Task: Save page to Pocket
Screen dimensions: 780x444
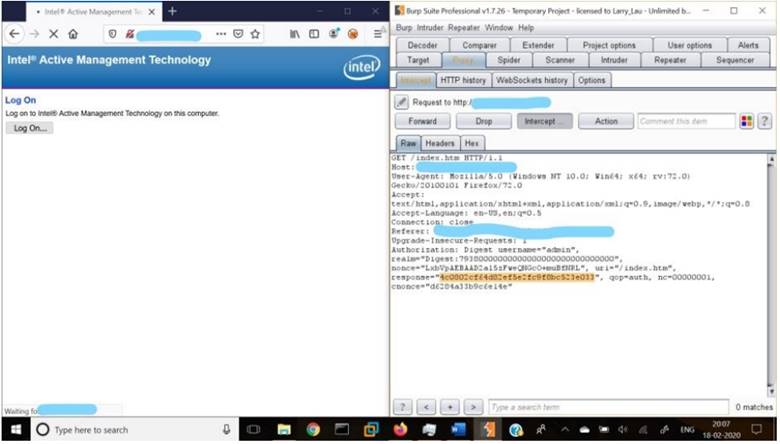Action: [x=238, y=34]
